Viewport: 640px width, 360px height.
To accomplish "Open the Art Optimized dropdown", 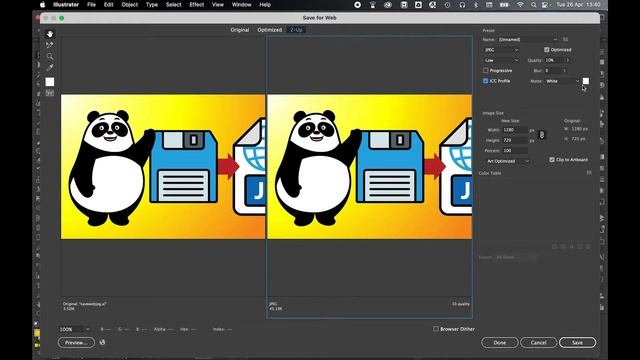I will click(507, 161).
